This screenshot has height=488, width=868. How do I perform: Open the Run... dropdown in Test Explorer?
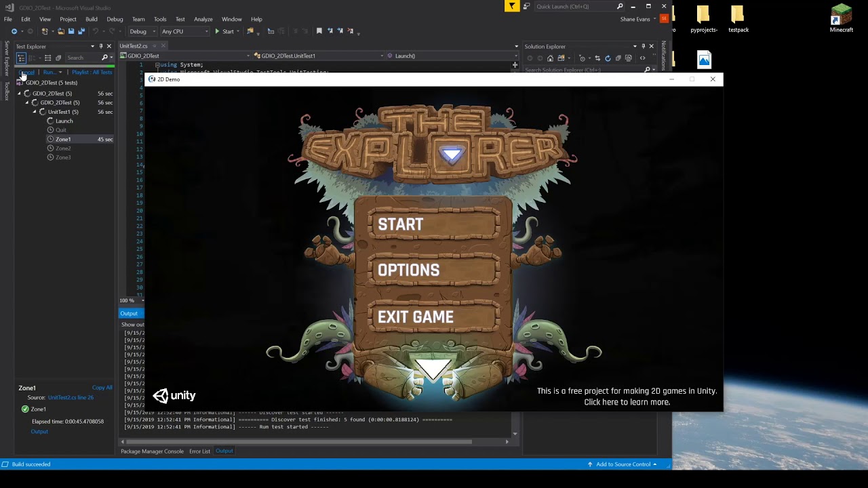(60, 73)
